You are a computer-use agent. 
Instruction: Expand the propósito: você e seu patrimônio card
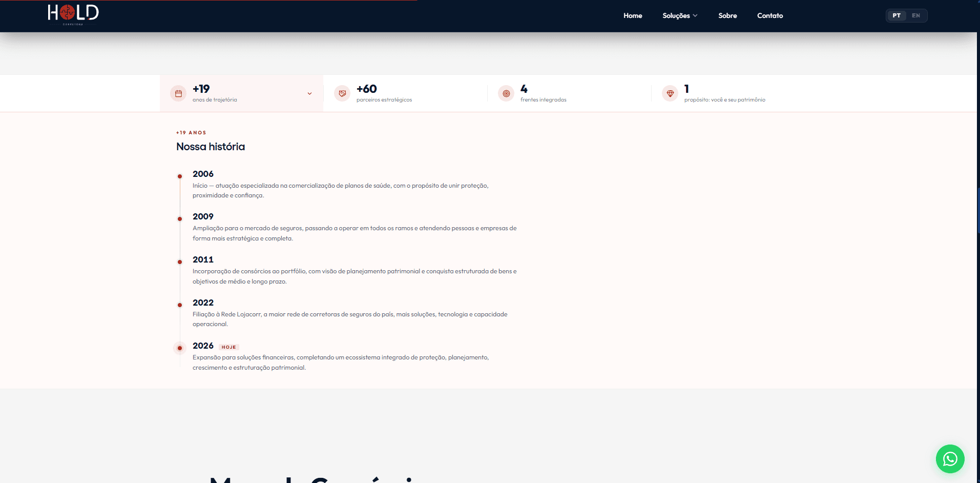click(x=733, y=93)
